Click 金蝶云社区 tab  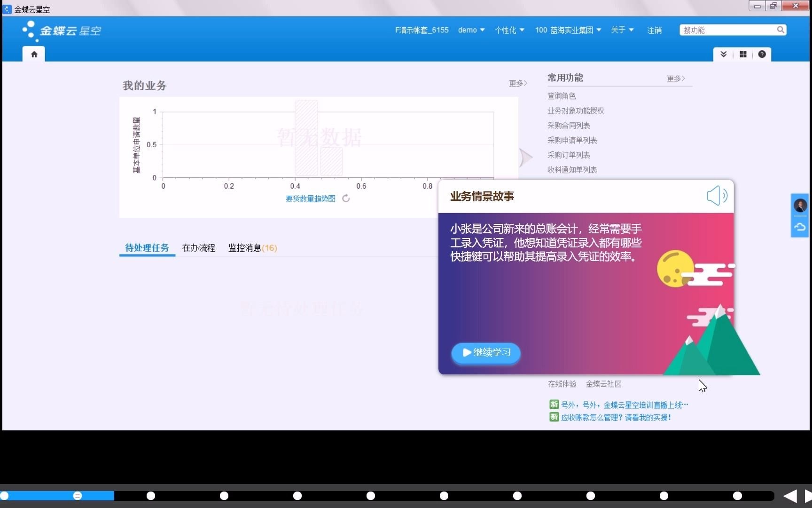603,384
